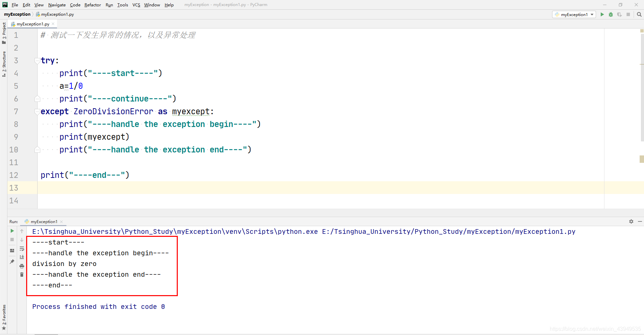Click line number 12 in the gutter
The image size is (644, 335).
[14, 175]
